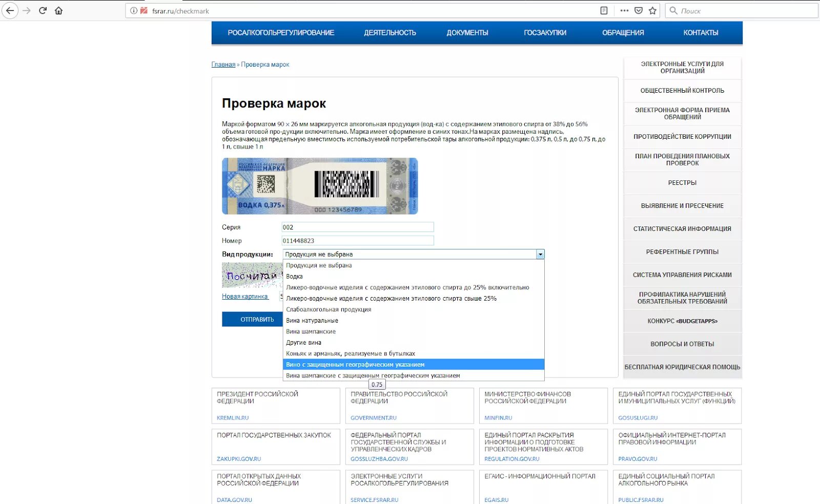This screenshot has width=820, height=504.
Task: Open Профилактика нарушений обязательных требований
Action: point(682,298)
